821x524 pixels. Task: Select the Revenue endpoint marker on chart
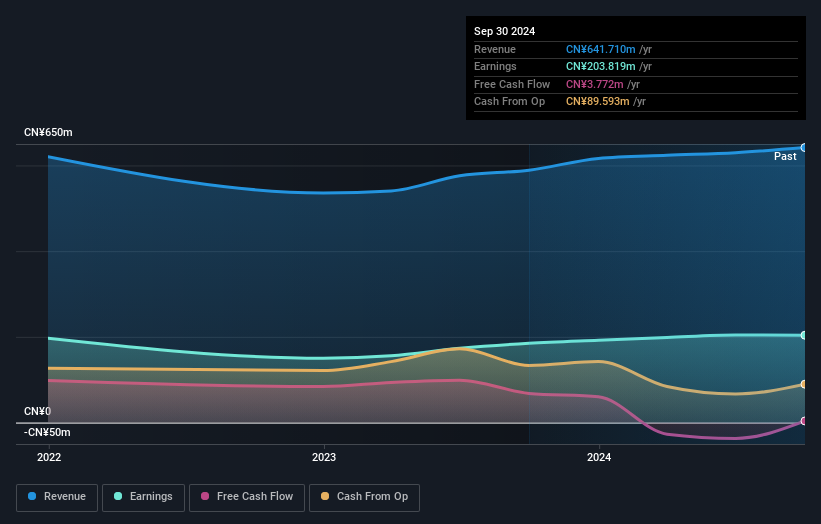point(804,148)
